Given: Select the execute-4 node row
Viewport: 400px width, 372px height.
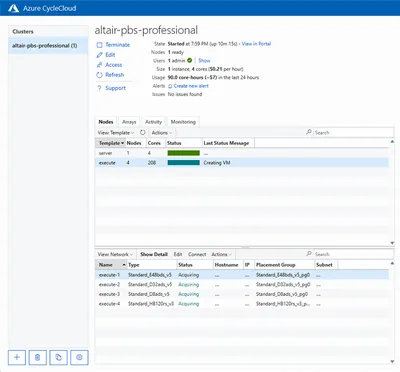Looking at the screenshot, I should coord(242,304).
